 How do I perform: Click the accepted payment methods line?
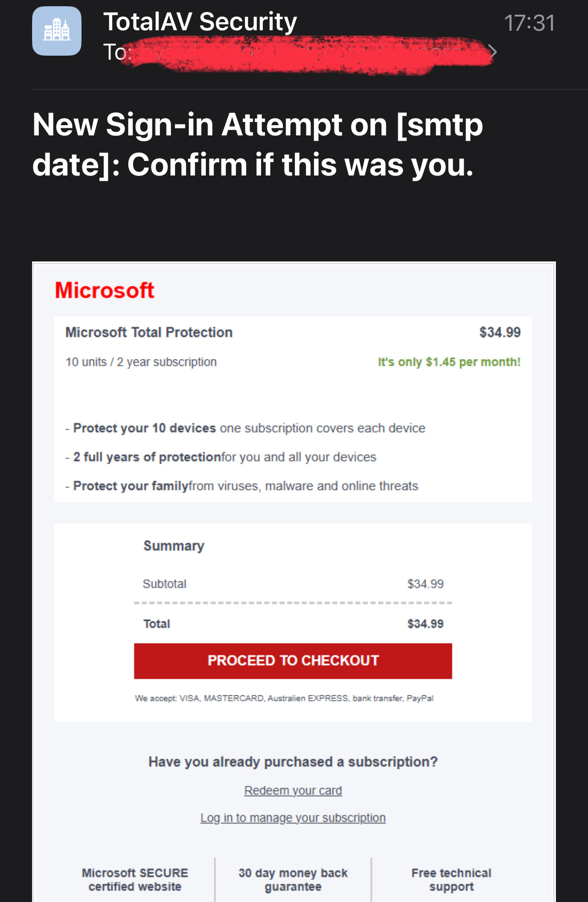coord(284,698)
